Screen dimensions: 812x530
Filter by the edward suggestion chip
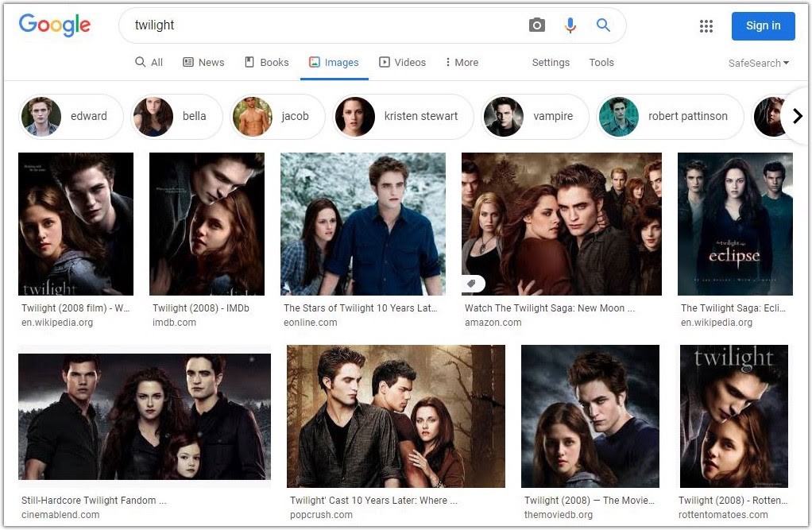(x=72, y=116)
